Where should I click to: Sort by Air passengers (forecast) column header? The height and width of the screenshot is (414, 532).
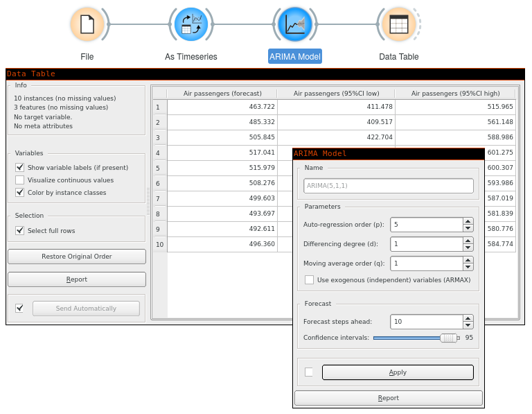[x=222, y=93]
